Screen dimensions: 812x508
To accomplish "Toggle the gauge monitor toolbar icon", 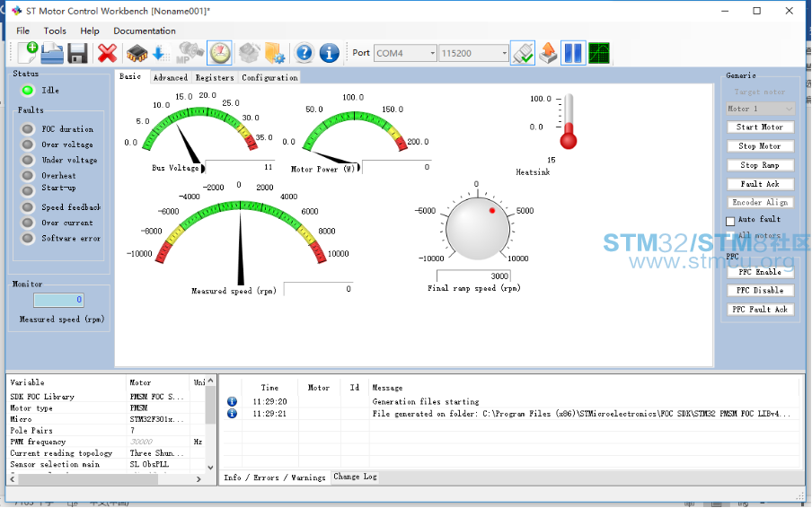I will point(218,53).
